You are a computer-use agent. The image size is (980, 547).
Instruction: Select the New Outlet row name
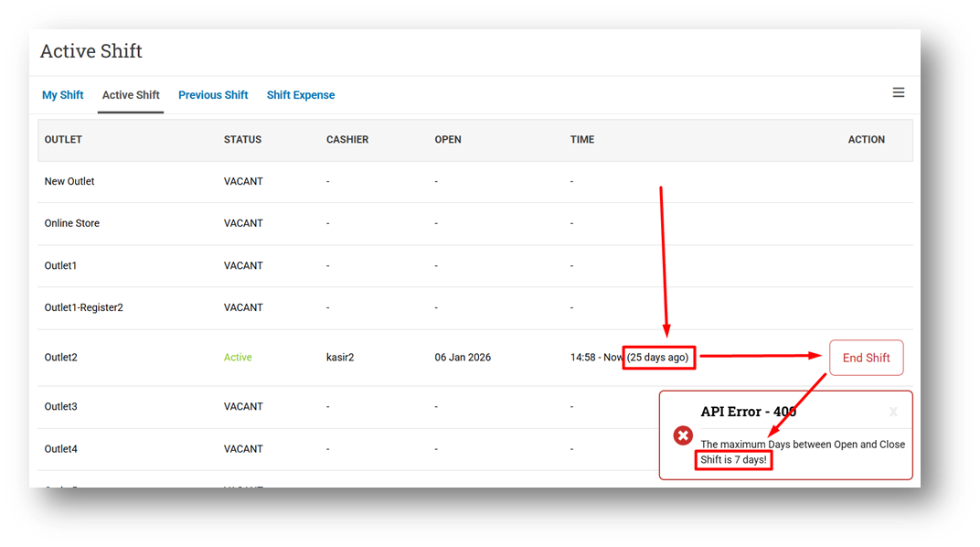tap(69, 181)
